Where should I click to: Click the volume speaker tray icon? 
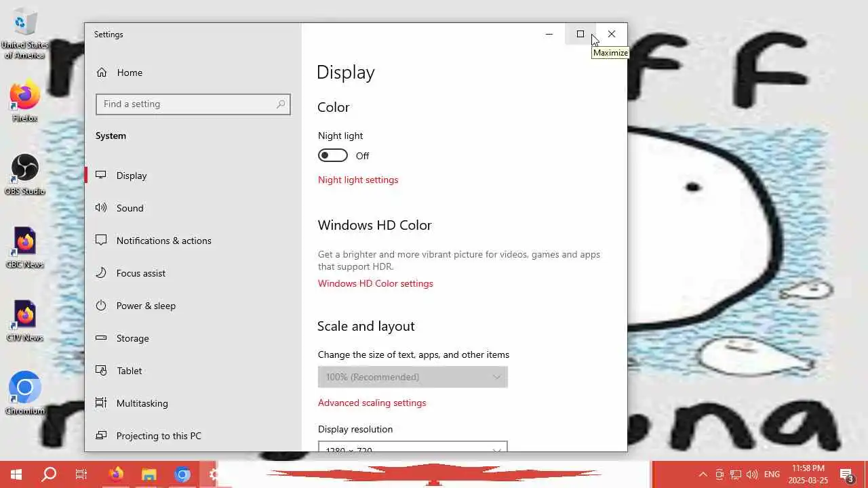pyautogui.click(x=752, y=474)
